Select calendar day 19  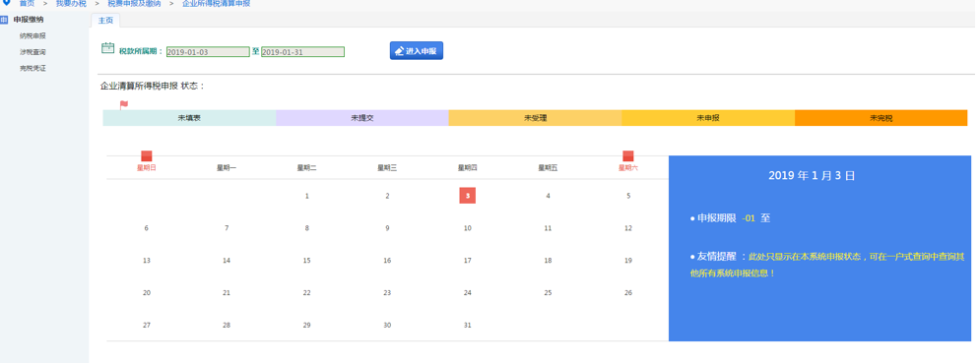pyautogui.click(x=628, y=261)
